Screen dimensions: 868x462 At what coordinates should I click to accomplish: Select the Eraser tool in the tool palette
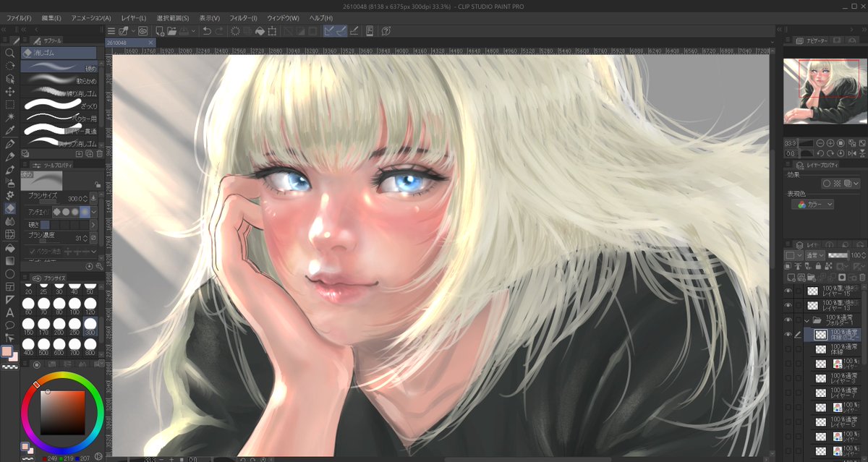pyautogui.click(x=9, y=208)
